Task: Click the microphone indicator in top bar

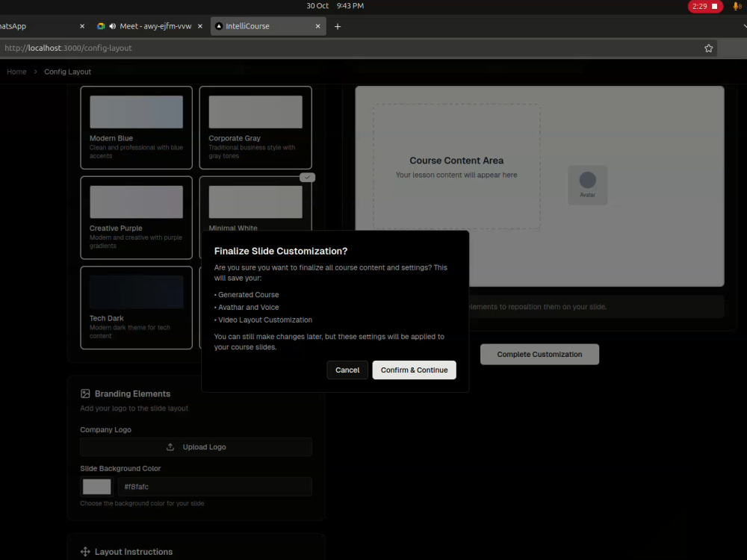Action: coord(737,6)
